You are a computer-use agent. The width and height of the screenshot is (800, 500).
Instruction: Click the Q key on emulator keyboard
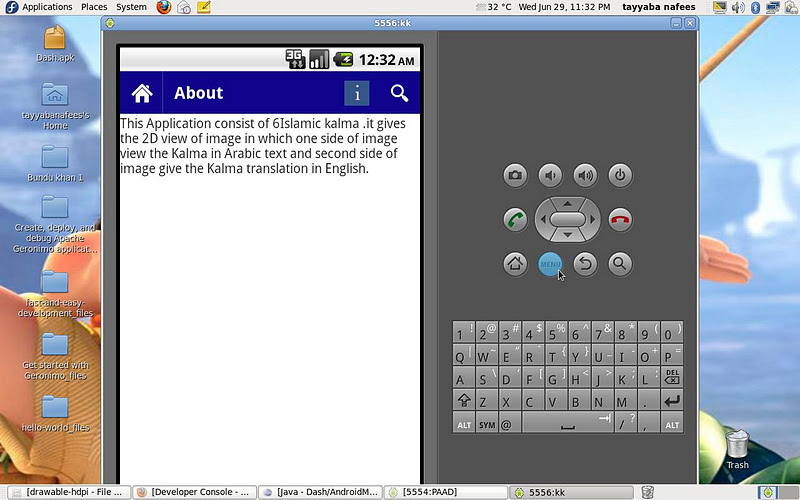point(464,355)
